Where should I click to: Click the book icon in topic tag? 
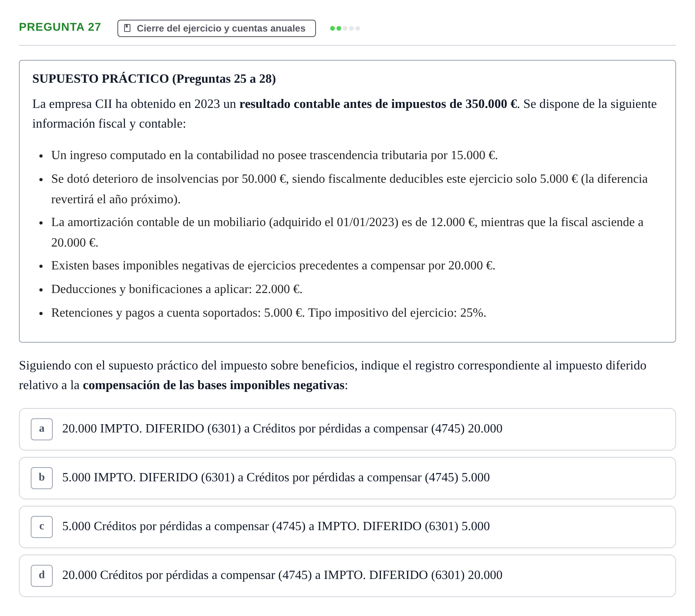[127, 28]
